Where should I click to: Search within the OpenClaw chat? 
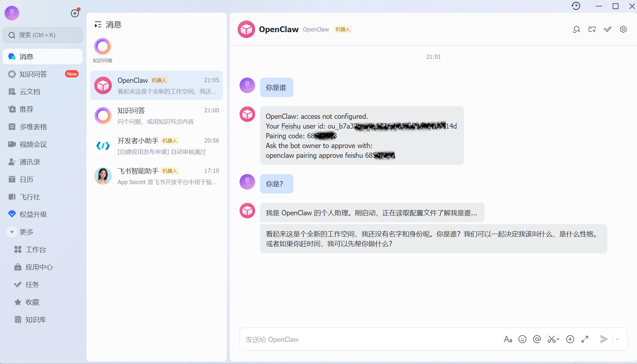pyautogui.click(x=576, y=29)
